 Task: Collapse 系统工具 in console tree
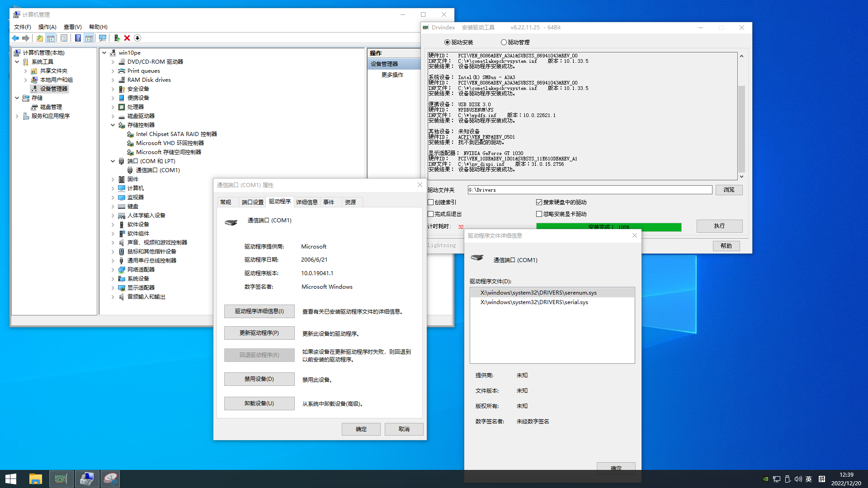click(x=17, y=62)
